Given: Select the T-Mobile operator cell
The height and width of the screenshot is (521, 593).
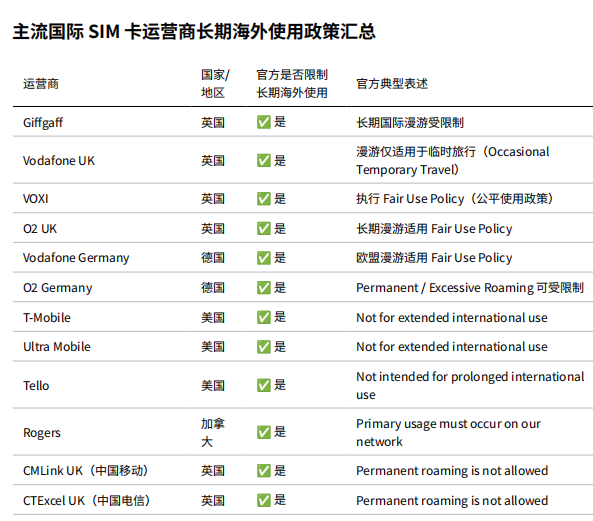Looking at the screenshot, I should point(47,318).
